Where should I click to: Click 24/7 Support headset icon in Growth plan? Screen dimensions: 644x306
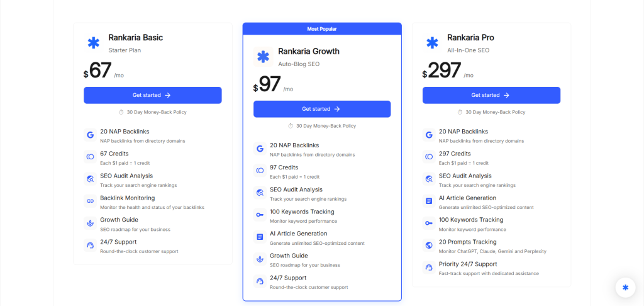pos(260,281)
